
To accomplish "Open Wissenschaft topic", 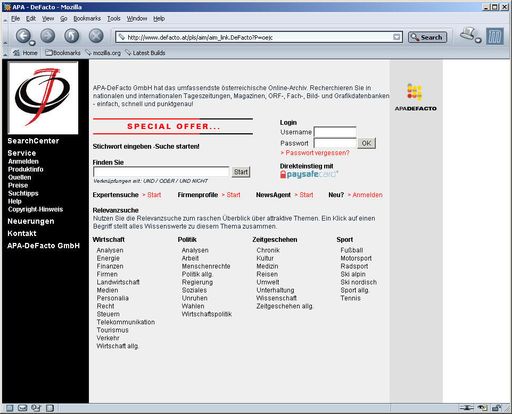I will click(x=276, y=298).
